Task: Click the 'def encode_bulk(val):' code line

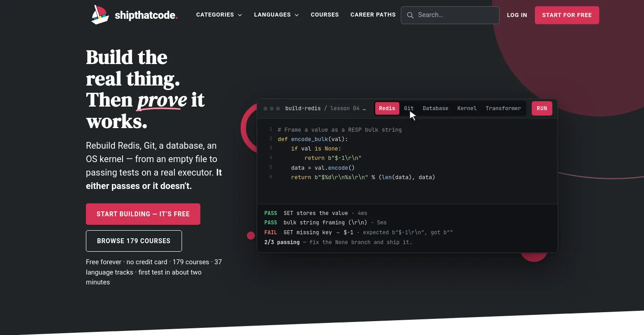Action: point(313,139)
